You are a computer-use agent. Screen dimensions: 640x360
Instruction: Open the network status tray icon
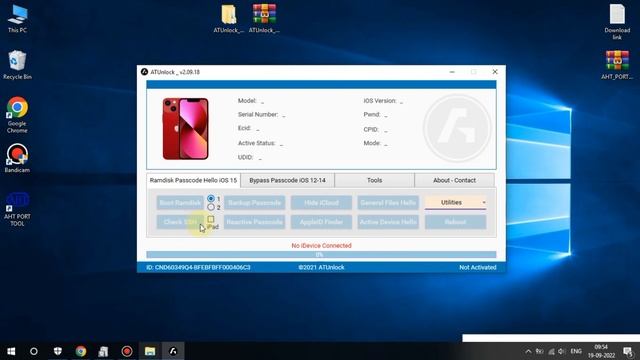[x=551, y=351]
